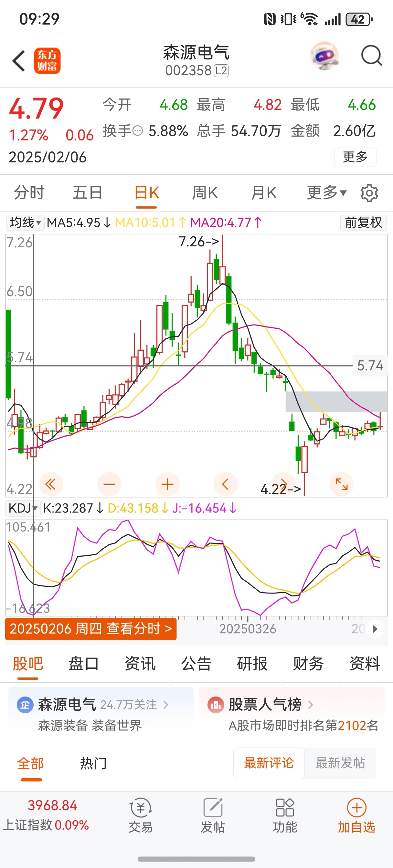The width and height of the screenshot is (393, 868).
Task: Tap the search magnifier icon
Action: (371, 56)
